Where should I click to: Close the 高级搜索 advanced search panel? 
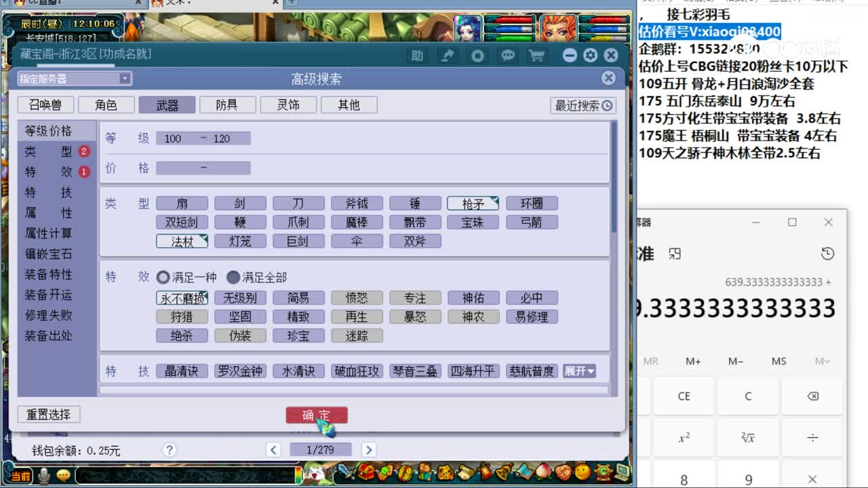point(608,79)
